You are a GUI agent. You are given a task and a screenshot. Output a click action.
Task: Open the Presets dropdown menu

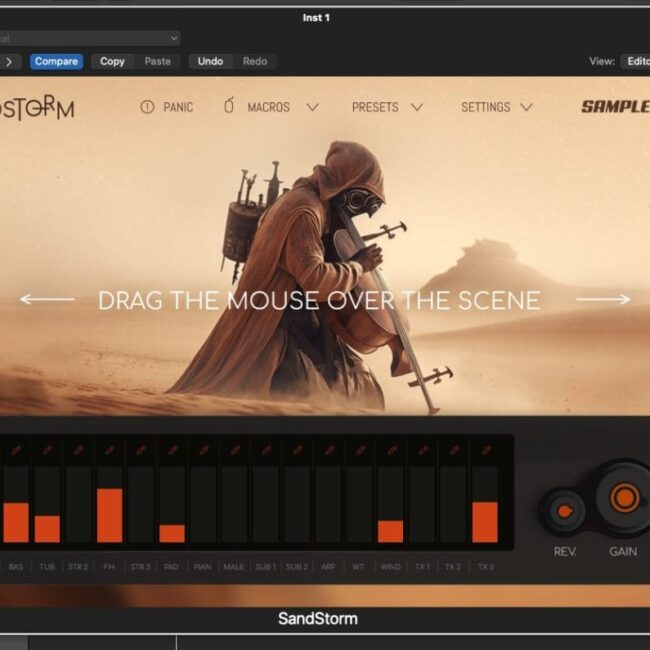coord(387,107)
